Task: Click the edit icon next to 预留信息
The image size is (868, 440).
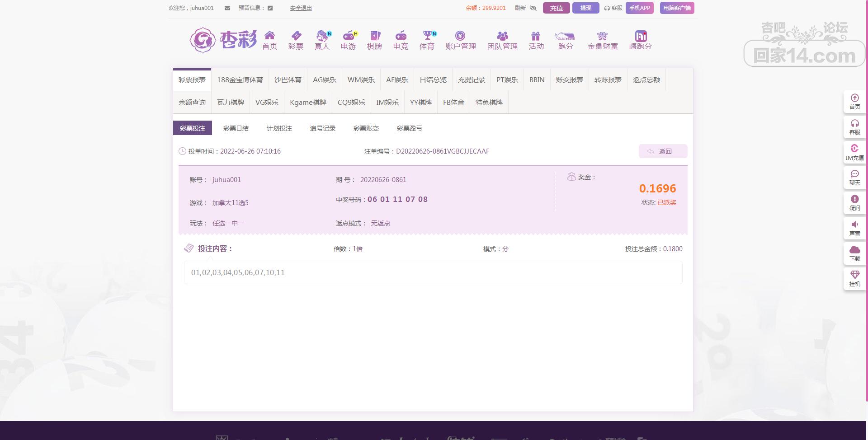Action: [270, 8]
